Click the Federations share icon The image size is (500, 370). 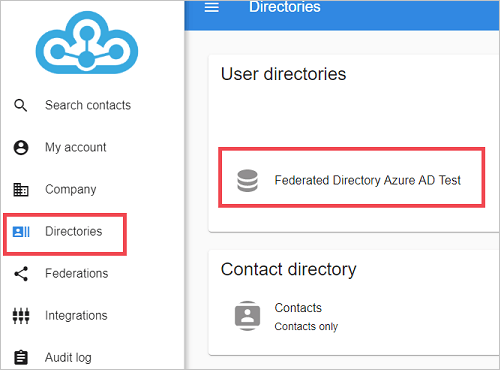[x=21, y=274]
